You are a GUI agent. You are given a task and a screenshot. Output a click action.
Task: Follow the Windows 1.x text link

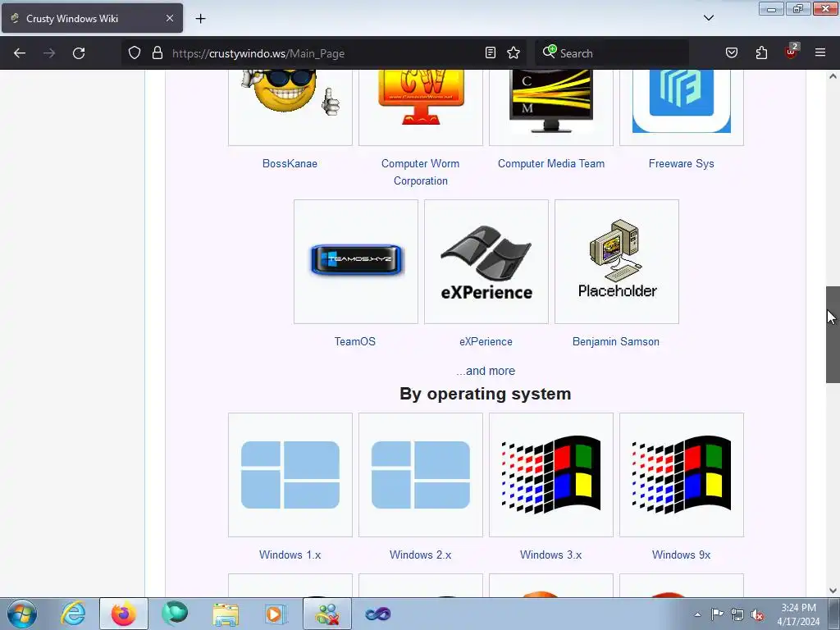290,555
